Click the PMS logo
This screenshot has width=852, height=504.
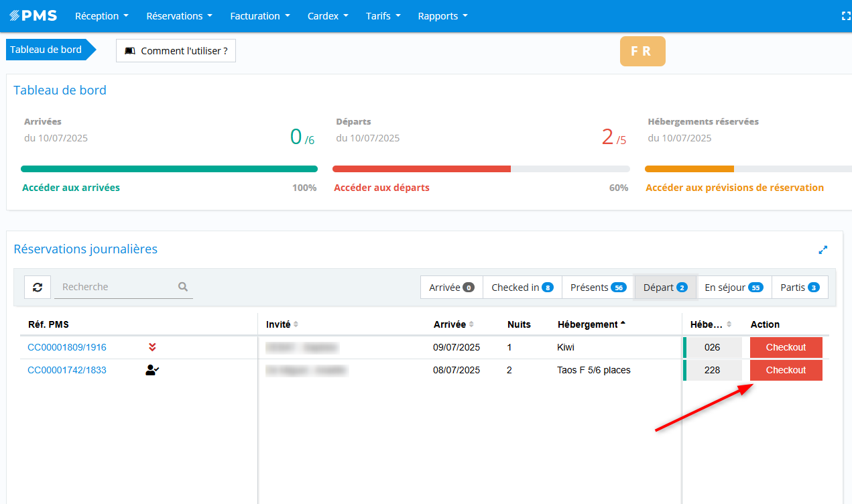tap(34, 16)
